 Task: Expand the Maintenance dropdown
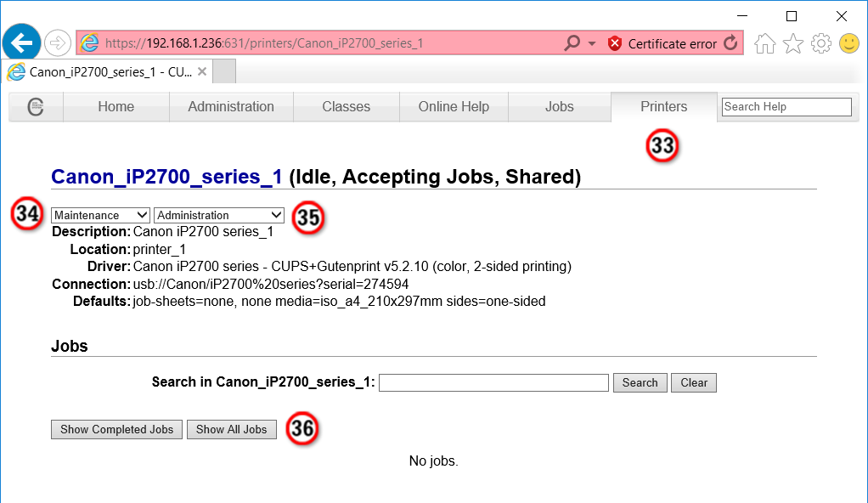pyautogui.click(x=100, y=215)
